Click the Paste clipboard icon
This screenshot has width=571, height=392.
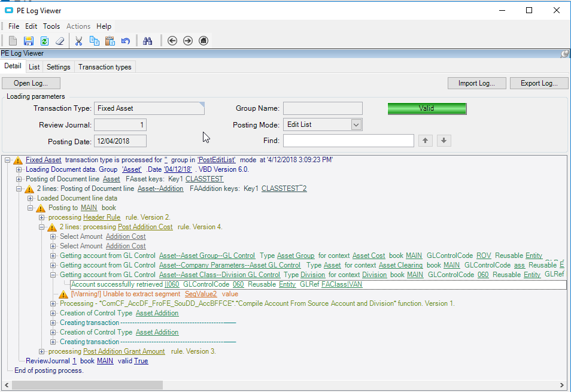click(x=110, y=41)
